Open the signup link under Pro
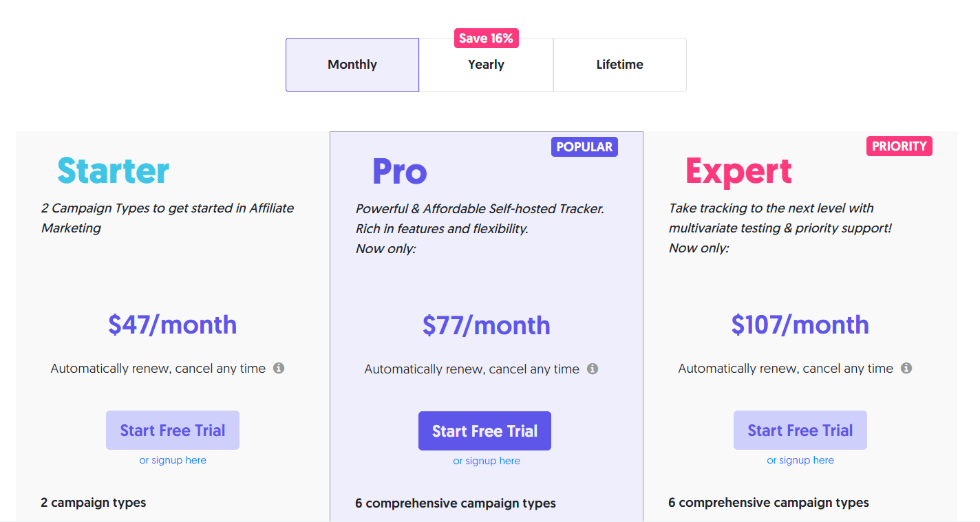The image size is (980, 522). click(487, 461)
